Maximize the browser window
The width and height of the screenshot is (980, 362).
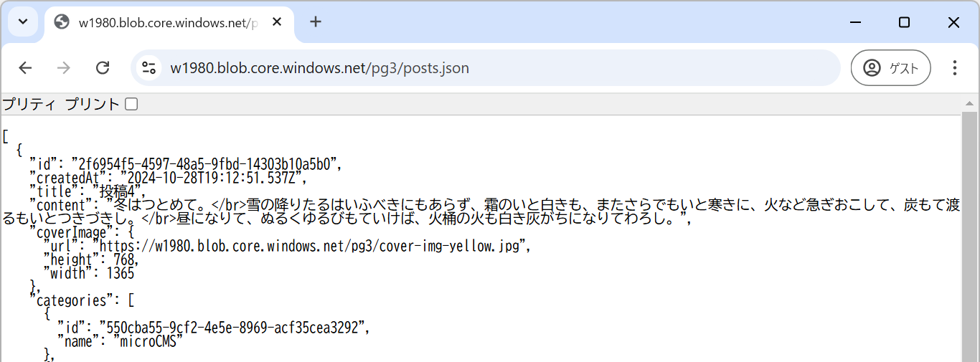click(904, 22)
